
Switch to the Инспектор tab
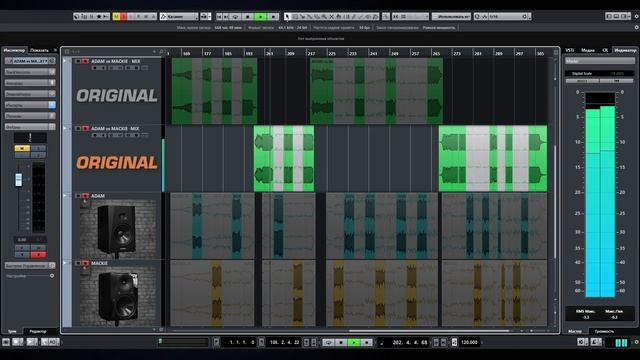(x=14, y=50)
